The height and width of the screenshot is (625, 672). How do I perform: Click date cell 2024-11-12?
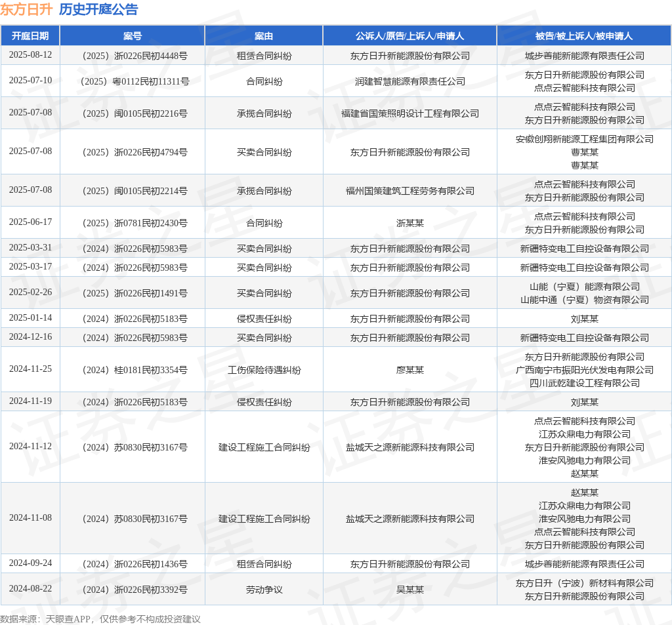30,447
